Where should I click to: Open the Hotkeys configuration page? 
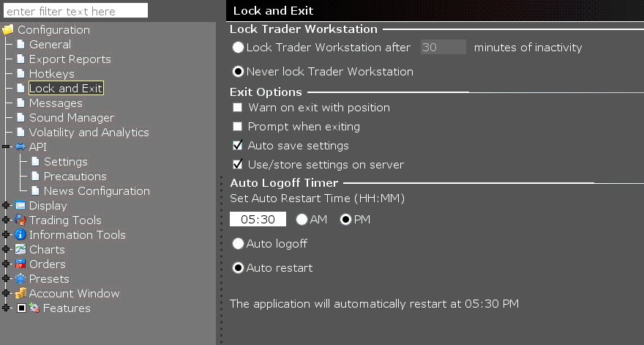52,73
